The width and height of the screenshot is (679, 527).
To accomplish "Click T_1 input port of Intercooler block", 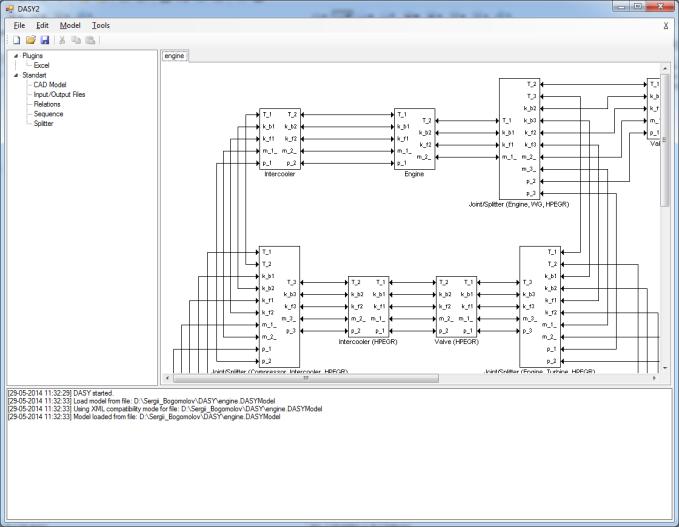I will 267,115.
